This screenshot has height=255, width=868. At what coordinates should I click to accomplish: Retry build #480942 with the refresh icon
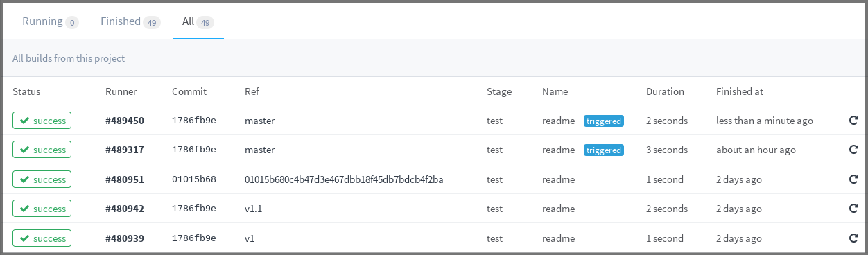(853, 209)
